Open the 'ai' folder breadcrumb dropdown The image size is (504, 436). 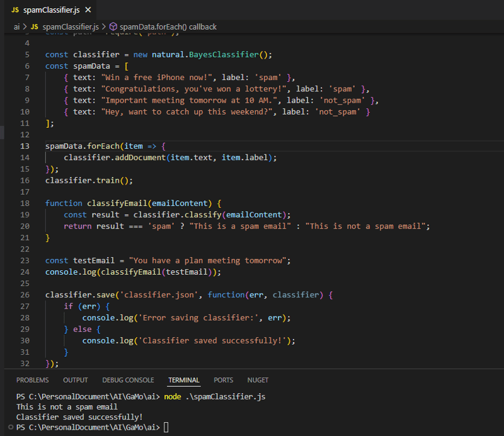16,26
